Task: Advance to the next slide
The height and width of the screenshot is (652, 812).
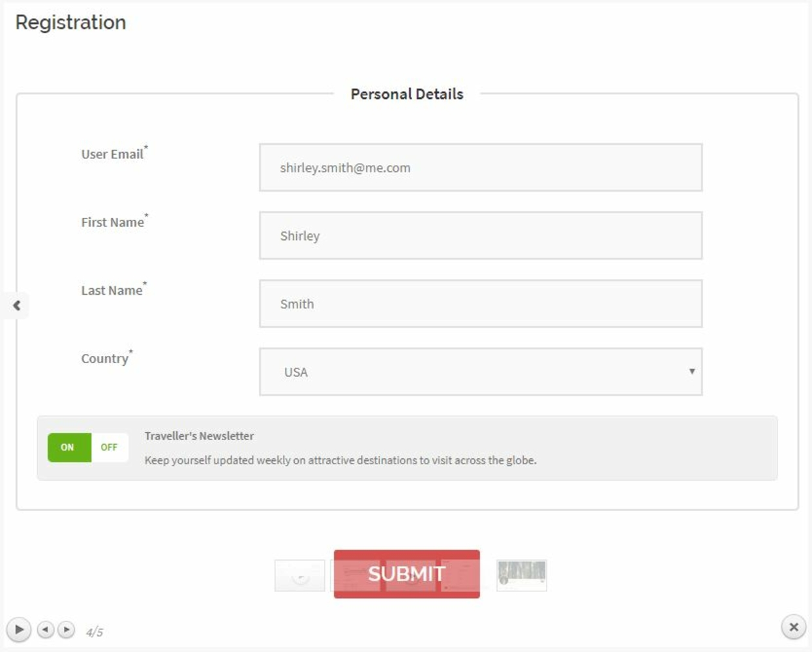Action: 66,630
